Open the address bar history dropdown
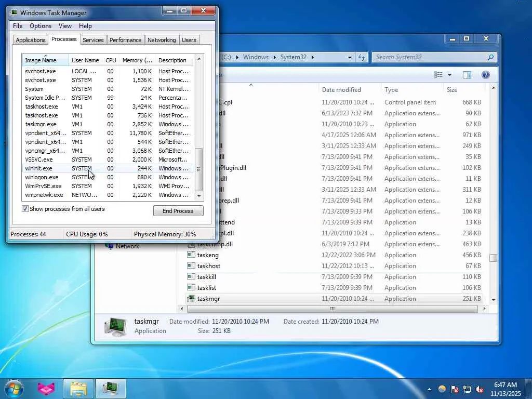 (x=350, y=57)
